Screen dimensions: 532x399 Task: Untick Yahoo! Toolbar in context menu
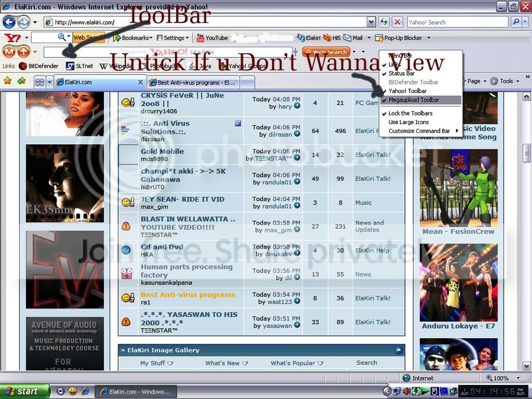(x=420, y=91)
